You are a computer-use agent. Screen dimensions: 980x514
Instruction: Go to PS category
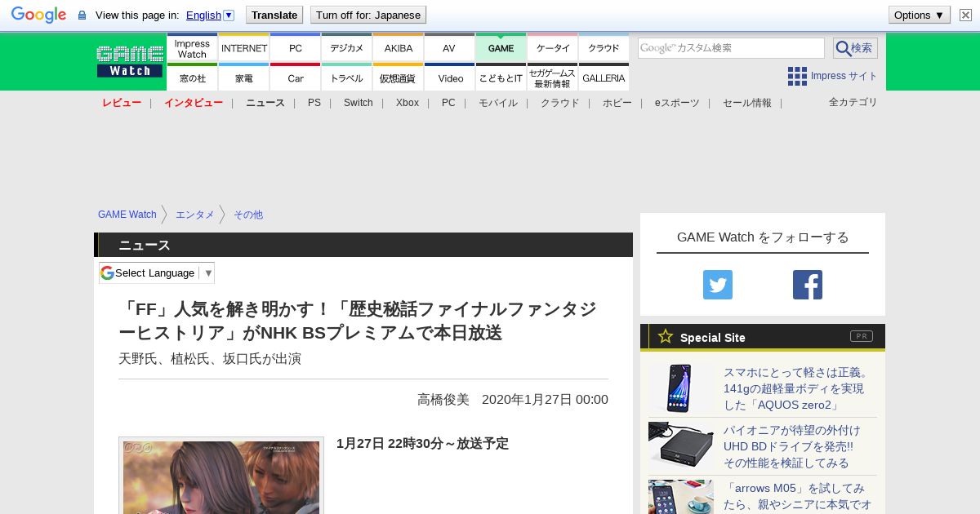pyautogui.click(x=314, y=103)
